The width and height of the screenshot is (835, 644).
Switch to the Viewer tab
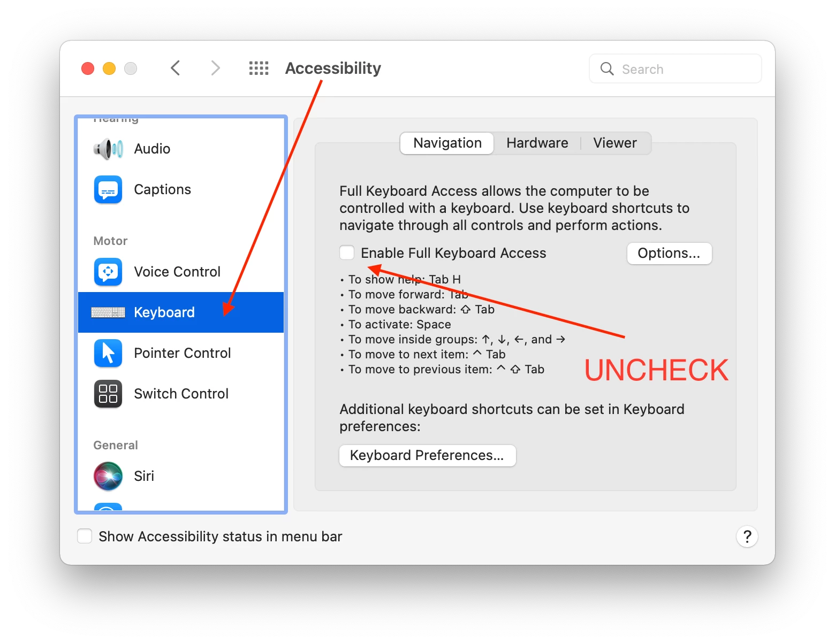[x=615, y=143]
